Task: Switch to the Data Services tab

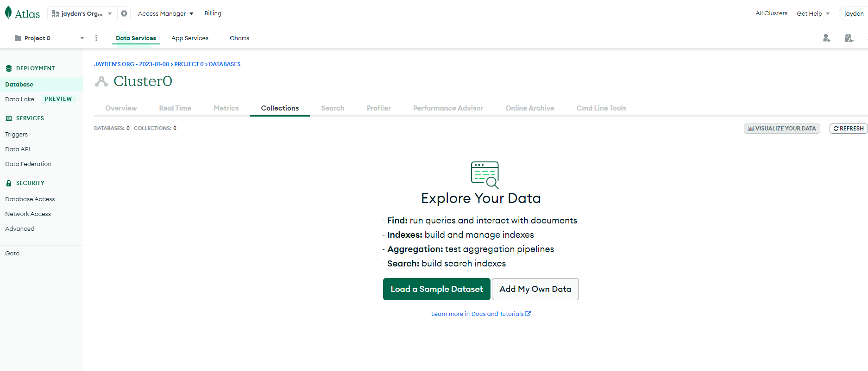Action: [x=136, y=38]
